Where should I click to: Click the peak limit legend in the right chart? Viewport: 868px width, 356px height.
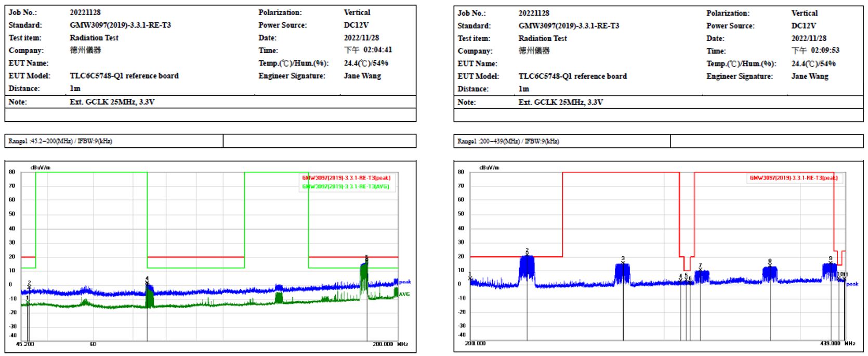pyautogui.click(x=793, y=178)
